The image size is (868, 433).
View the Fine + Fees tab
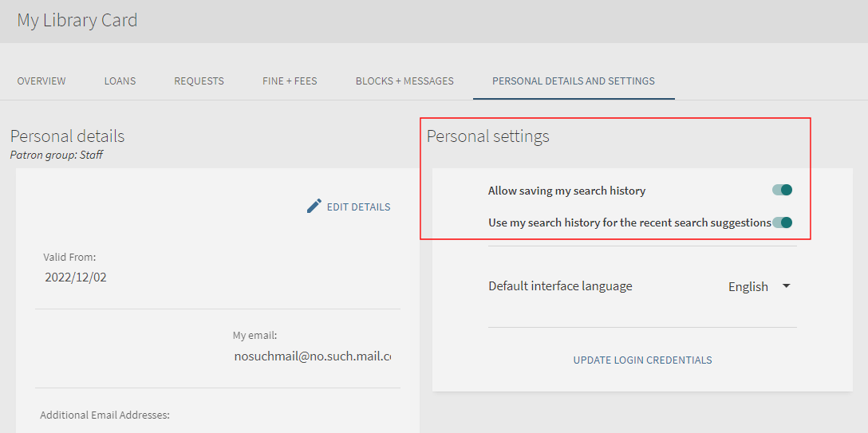(x=290, y=81)
